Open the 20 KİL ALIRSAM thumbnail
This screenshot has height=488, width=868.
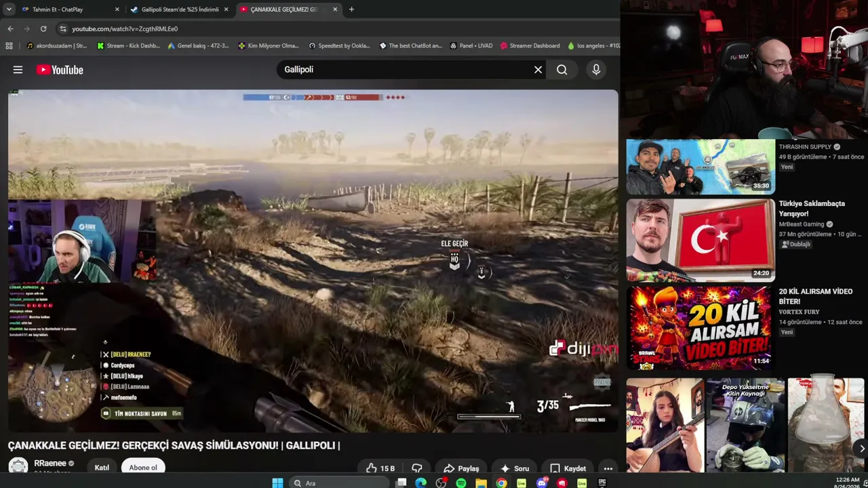(701, 328)
